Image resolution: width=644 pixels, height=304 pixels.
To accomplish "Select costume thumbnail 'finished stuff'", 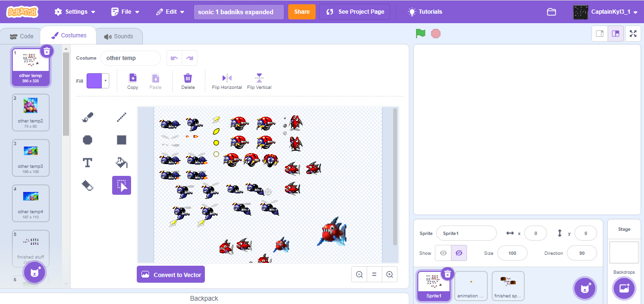I will 31,249.
